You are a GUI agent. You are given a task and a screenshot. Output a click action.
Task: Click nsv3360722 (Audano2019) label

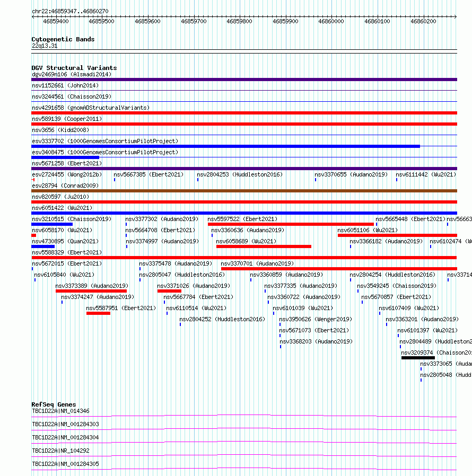304,297
